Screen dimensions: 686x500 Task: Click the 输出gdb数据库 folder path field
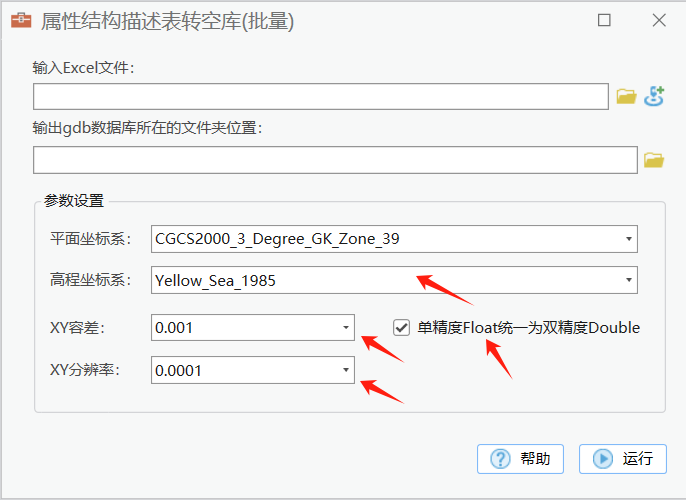pos(335,160)
